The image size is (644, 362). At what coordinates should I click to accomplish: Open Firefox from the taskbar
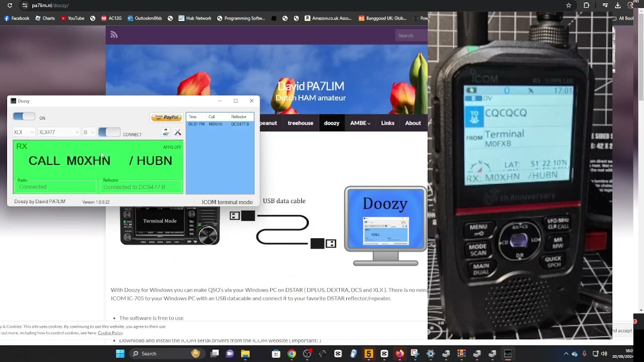click(x=399, y=353)
